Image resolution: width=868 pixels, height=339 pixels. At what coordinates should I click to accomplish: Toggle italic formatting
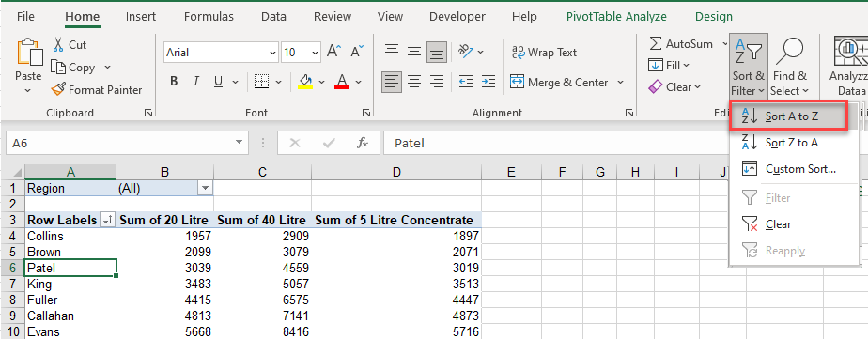[195, 82]
